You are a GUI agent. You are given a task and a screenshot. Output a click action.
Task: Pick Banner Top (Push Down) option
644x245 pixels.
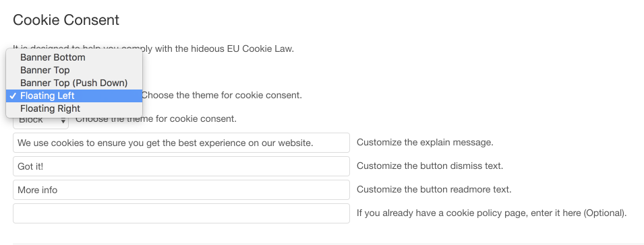click(74, 83)
